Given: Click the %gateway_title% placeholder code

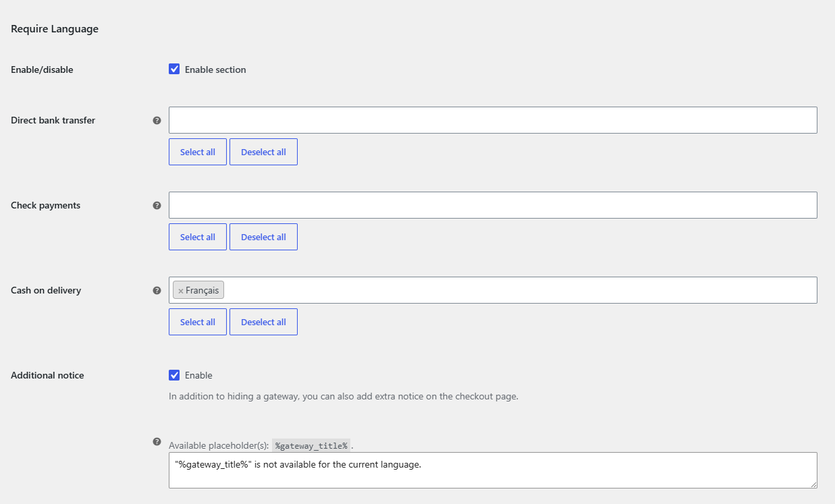Looking at the screenshot, I should coord(311,446).
